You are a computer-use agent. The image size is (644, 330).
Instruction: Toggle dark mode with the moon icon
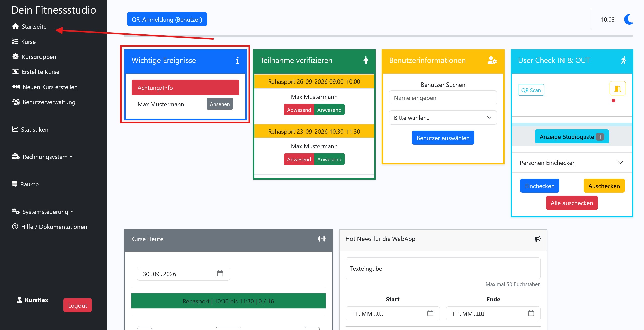pos(629,19)
